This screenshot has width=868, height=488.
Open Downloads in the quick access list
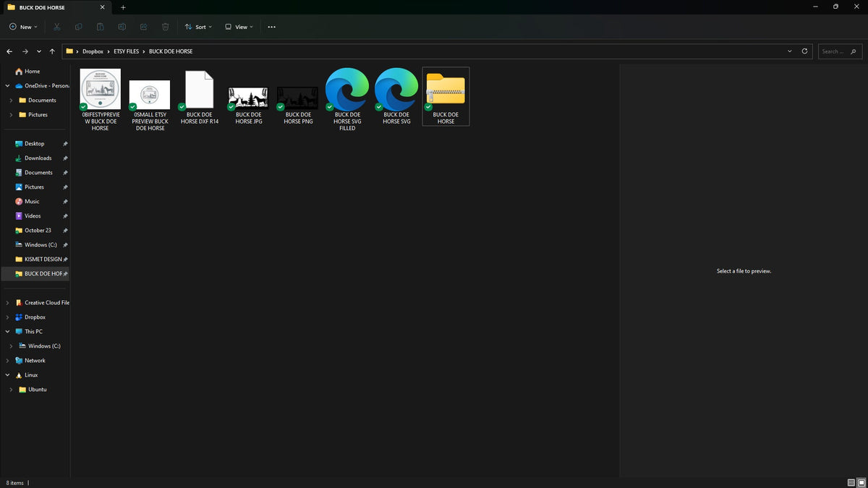(38, 158)
